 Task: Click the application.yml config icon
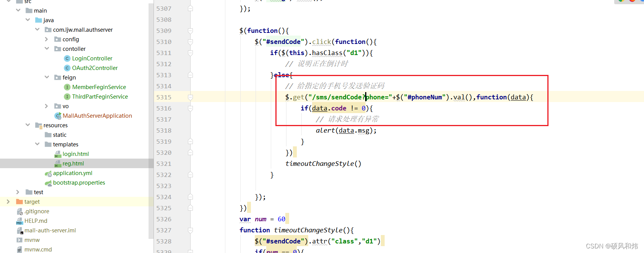(x=48, y=173)
